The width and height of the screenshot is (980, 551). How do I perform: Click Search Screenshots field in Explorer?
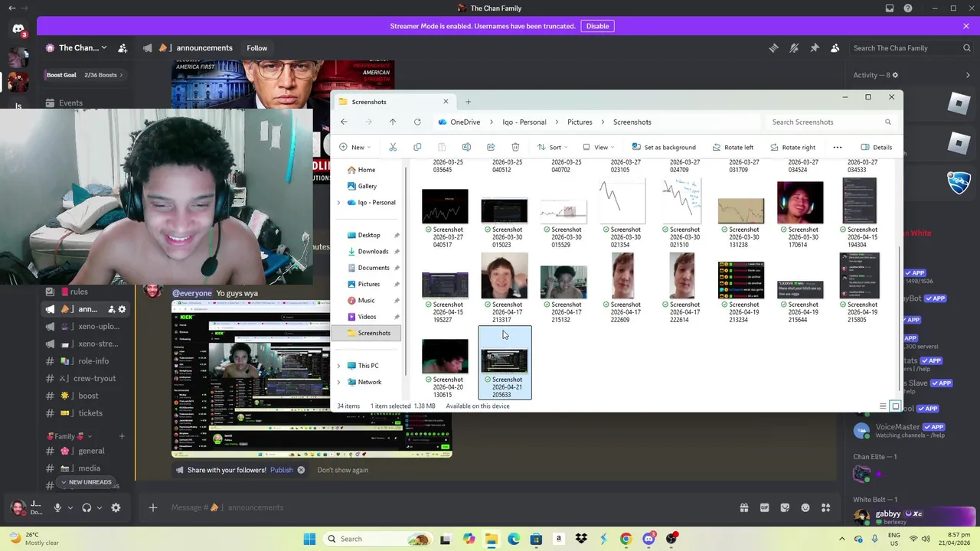[831, 122]
